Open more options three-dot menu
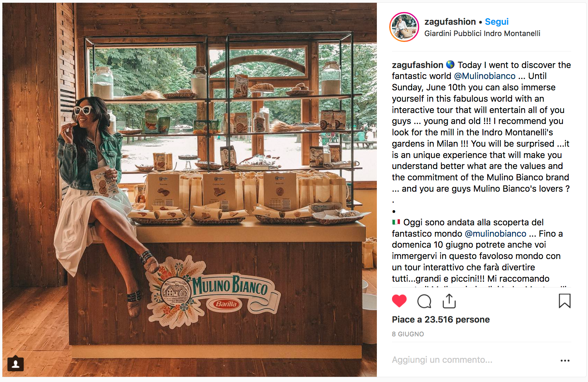Viewport: 588px width, 382px height. (x=565, y=360)
